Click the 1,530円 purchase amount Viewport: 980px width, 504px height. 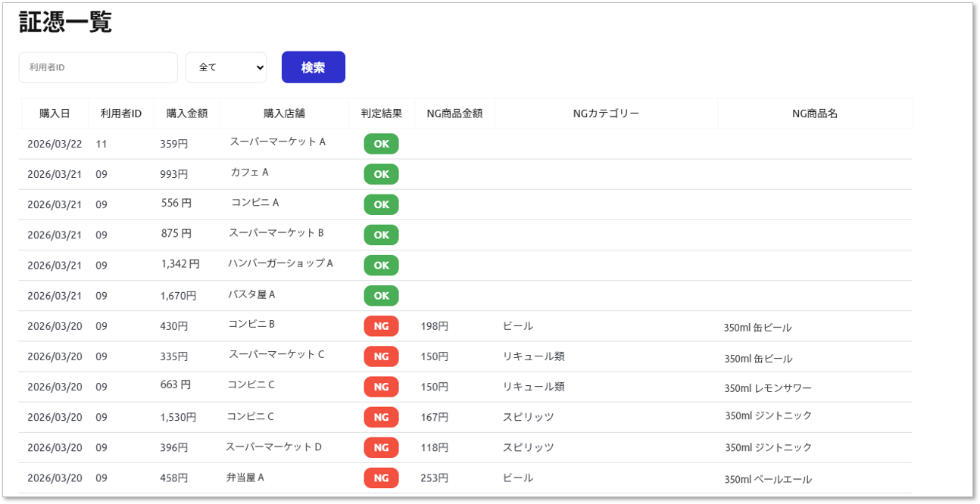pyautogui.click(x=178, y=417)
